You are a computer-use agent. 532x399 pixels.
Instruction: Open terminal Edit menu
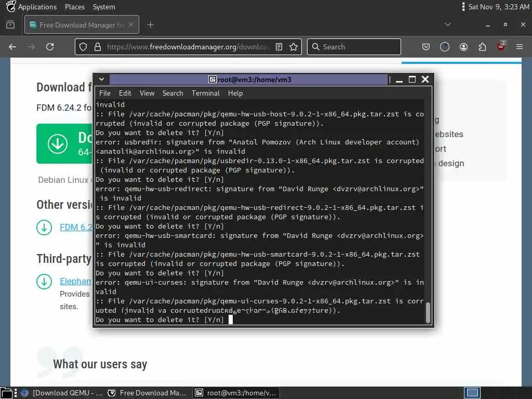(125, 93)
